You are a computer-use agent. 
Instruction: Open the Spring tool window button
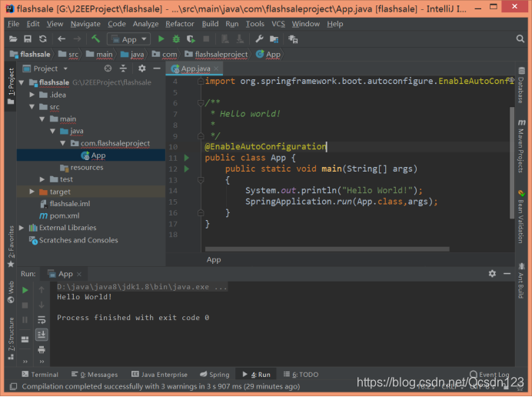click(214, 375)
